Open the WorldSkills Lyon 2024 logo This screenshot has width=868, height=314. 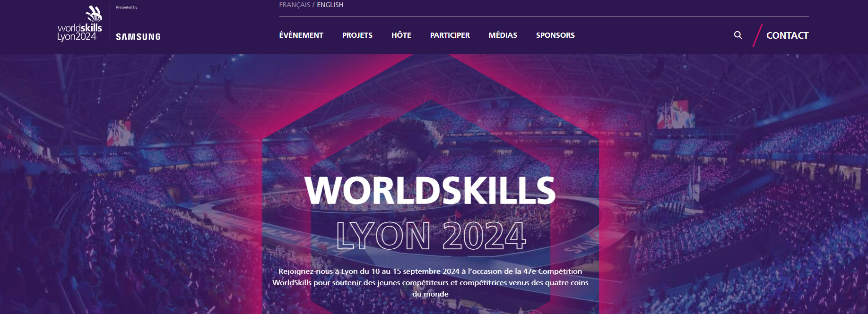79,24
